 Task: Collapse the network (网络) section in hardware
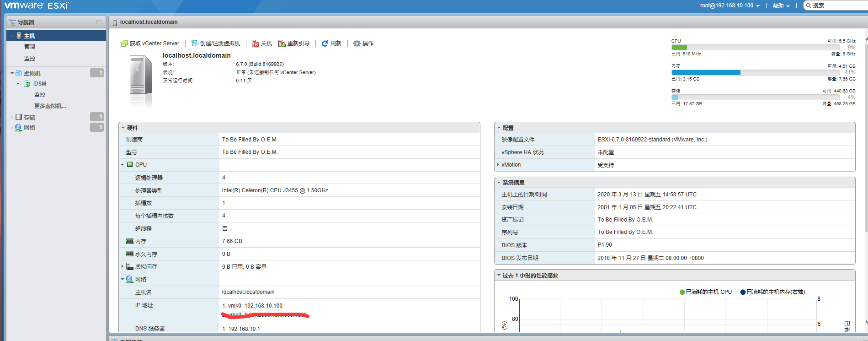[x=122, y=279]
